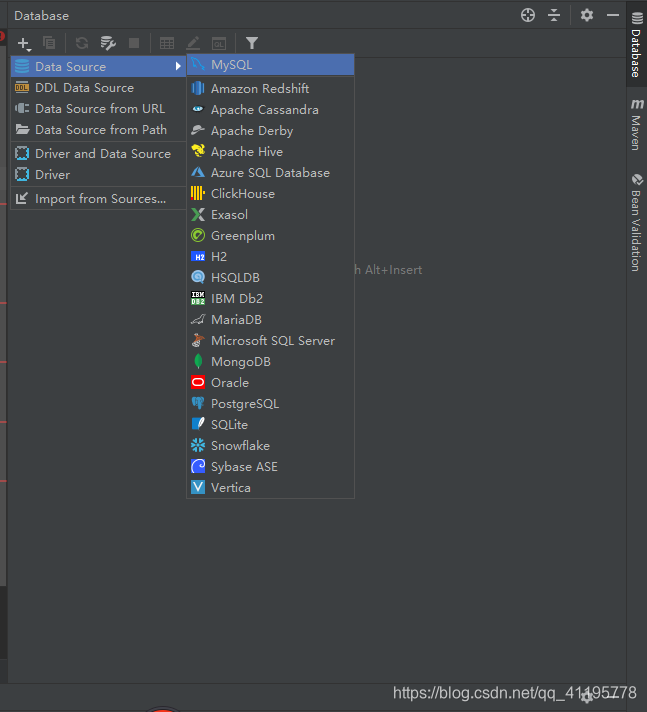The width and height of the screenshot is (647, 712).
Task: Select Data Source from Path
Action: coord(98,129)
